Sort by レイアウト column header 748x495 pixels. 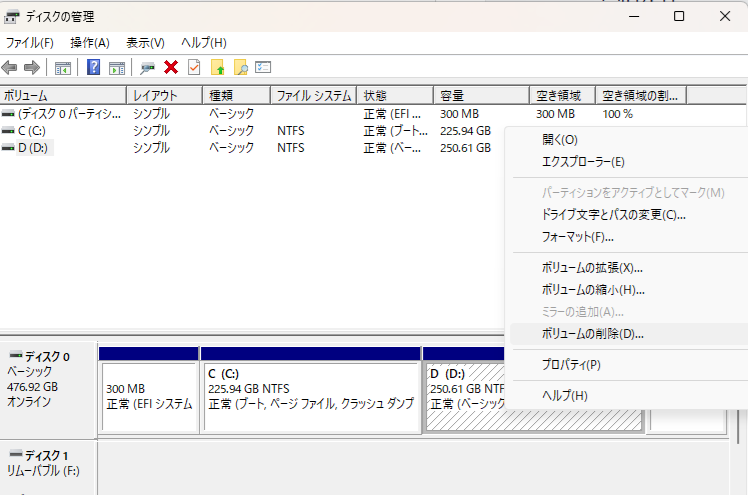[165, 96]
